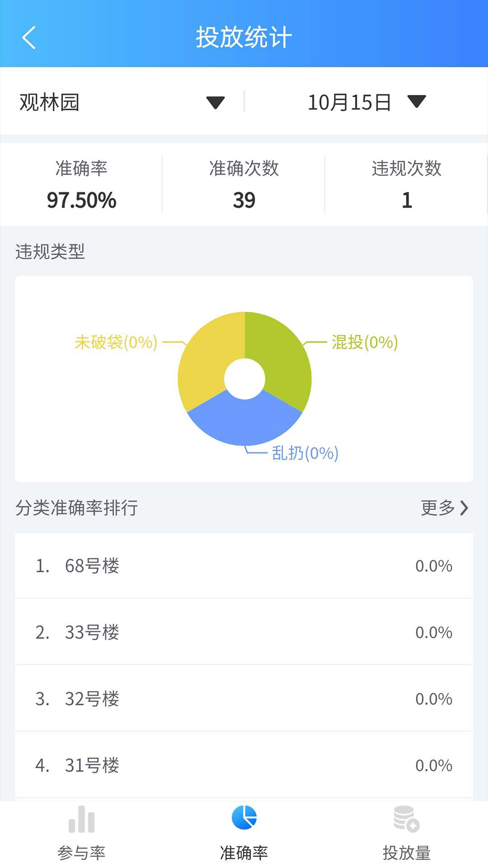
Task: Tap the chevron next to 更多
Action: tap(464, 508)
